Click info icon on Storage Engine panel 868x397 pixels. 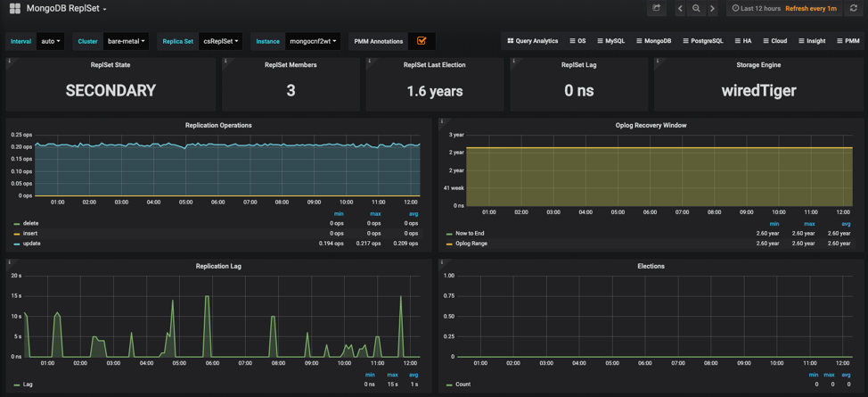pyautogui.click(x=658, y=62)
